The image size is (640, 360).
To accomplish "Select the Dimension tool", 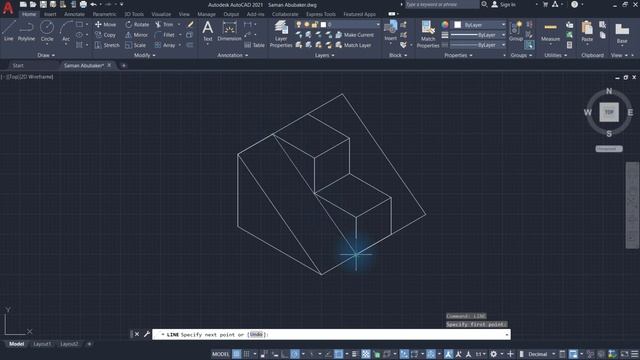I will (x=229, y=31).
